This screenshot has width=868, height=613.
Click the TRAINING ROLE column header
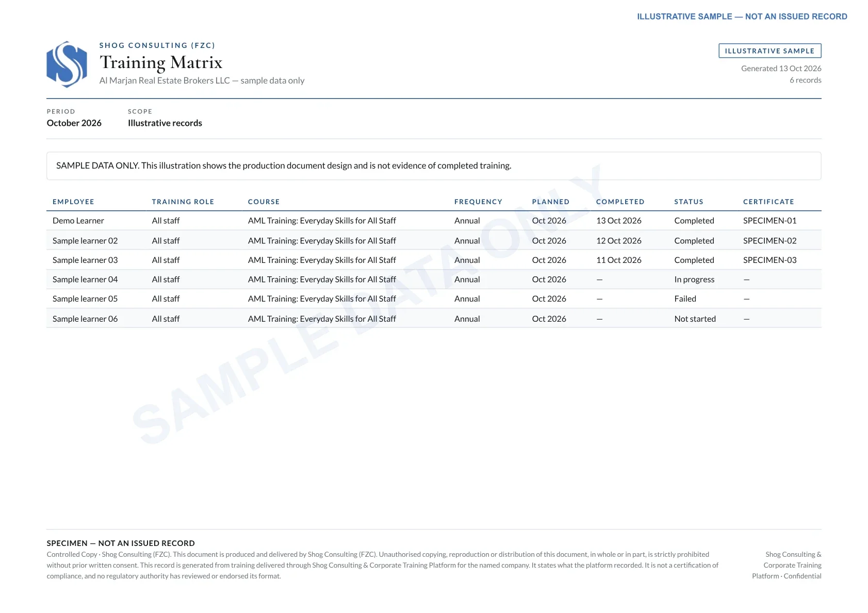[183, 202]
